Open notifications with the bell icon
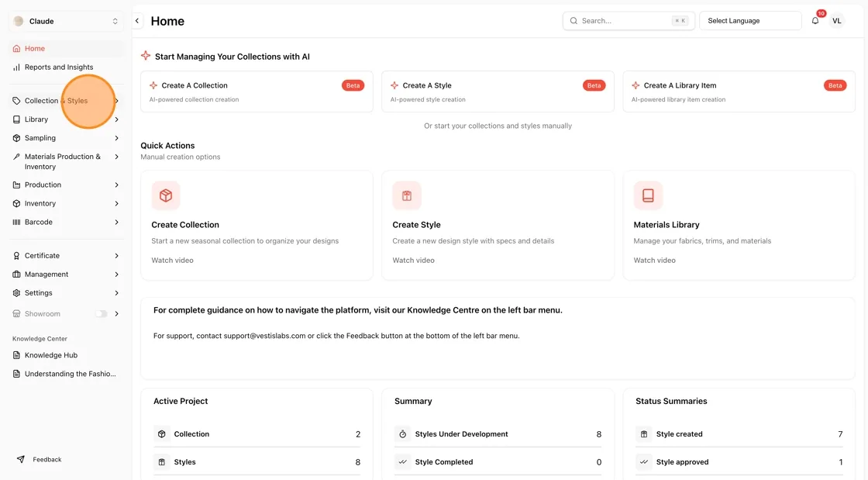The width and height of the screenshot is (868, 480). click(x=815, y=21)
